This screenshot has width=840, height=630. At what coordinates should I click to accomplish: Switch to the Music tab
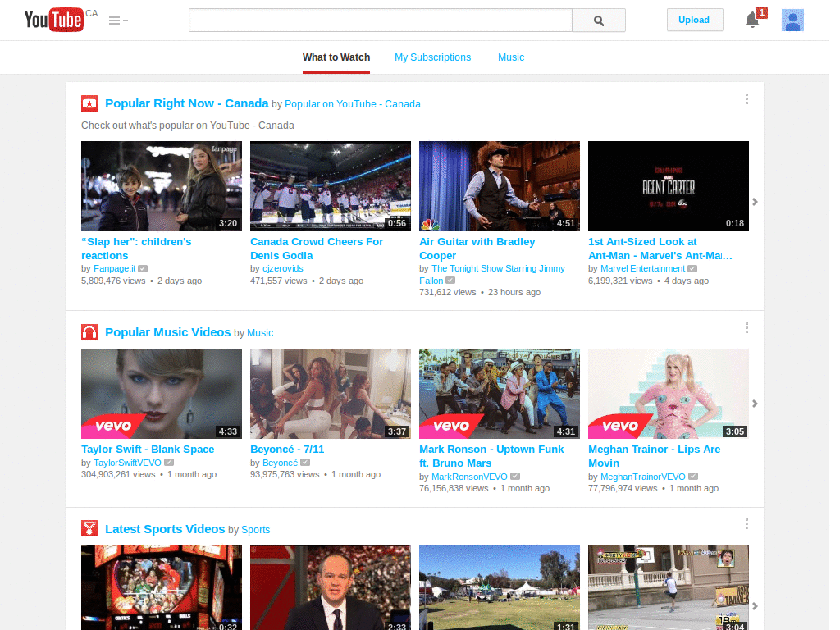tap(511, 57)
